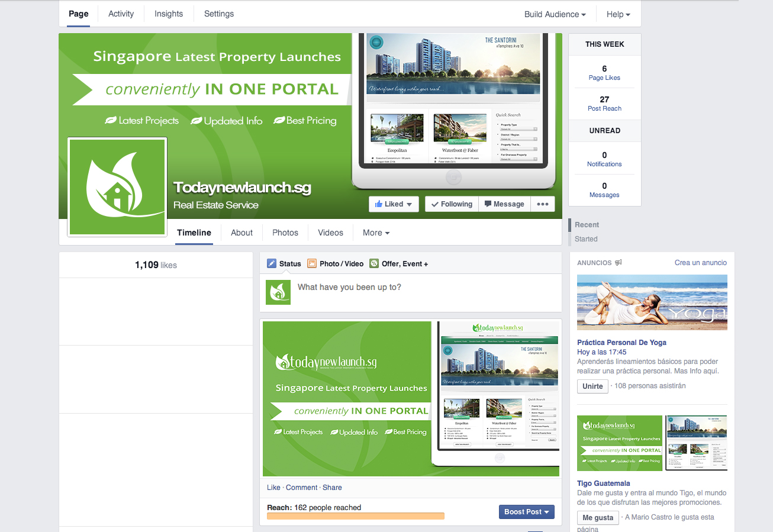Click the megaphone icon beside ANUNCIOS
773x532 pixels.
click(619, 263)
